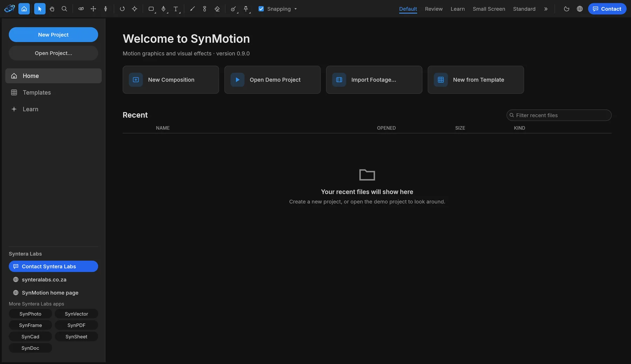Screen dimensions: 631x364
Task: Switch to the Small Screen workspace tab
Action: (489, 9)
